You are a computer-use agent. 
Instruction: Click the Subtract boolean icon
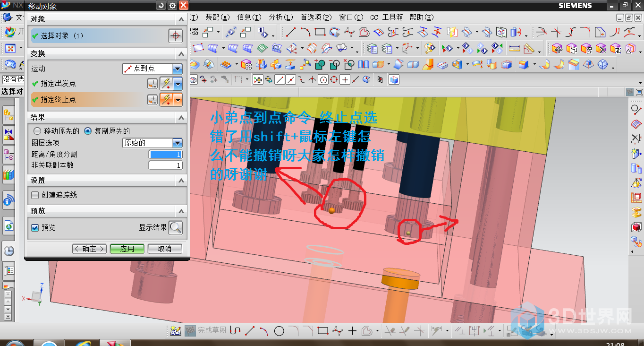pyautogui.click(x=335, y=64)
